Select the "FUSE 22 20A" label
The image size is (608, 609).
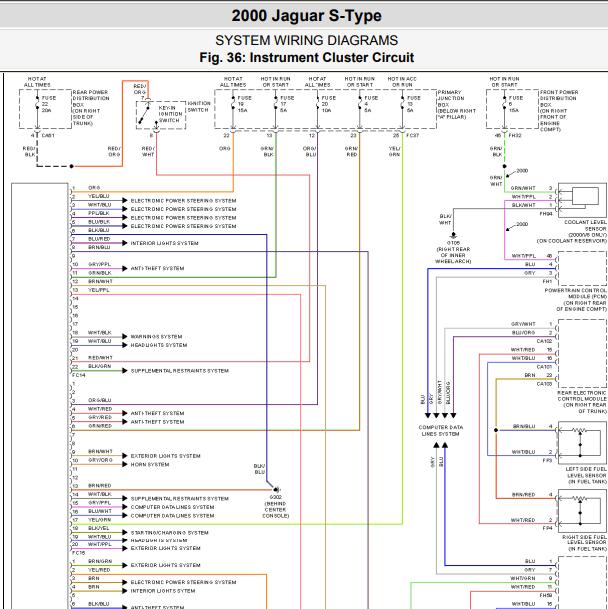tap(49, 104)
